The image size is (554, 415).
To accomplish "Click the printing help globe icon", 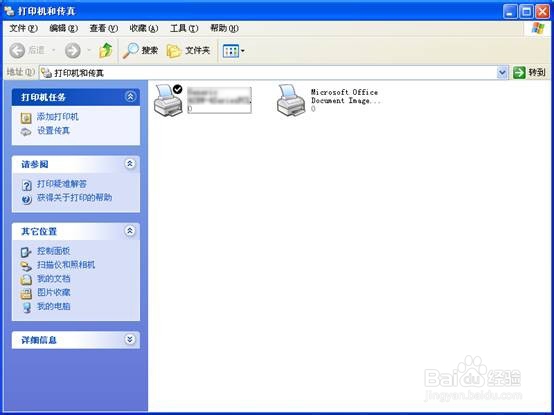I will (x=26, y=199).
